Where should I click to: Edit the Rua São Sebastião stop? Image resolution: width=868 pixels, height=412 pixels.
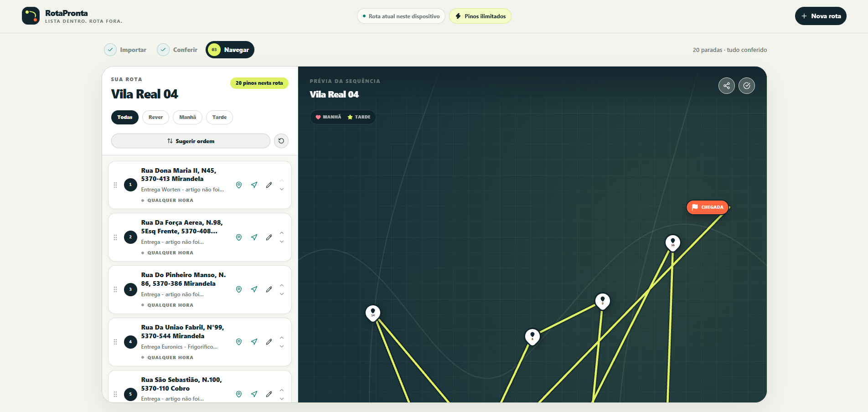[x=269, y=394]
